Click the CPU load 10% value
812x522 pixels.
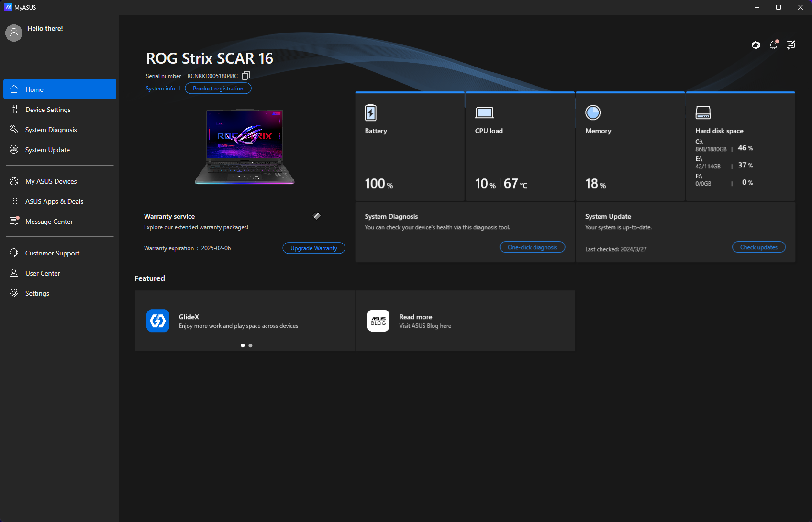(x=485, y=184)
